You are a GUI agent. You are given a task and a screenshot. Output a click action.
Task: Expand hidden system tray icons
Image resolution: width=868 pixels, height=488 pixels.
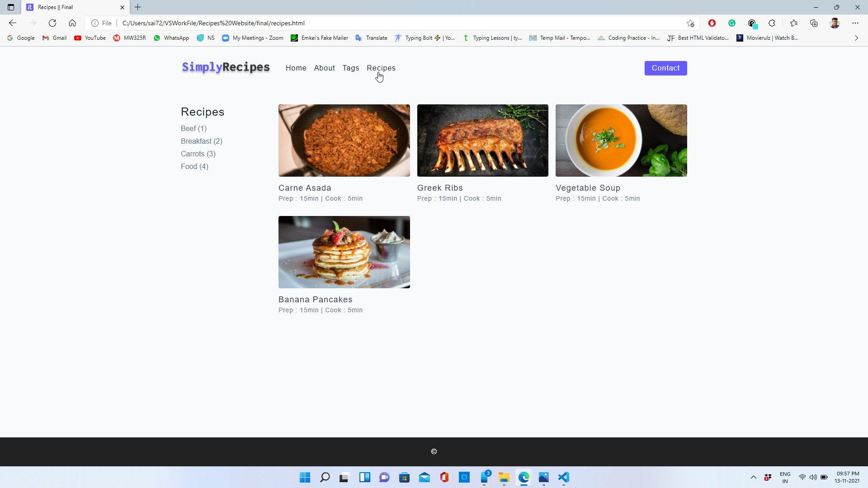753,477
